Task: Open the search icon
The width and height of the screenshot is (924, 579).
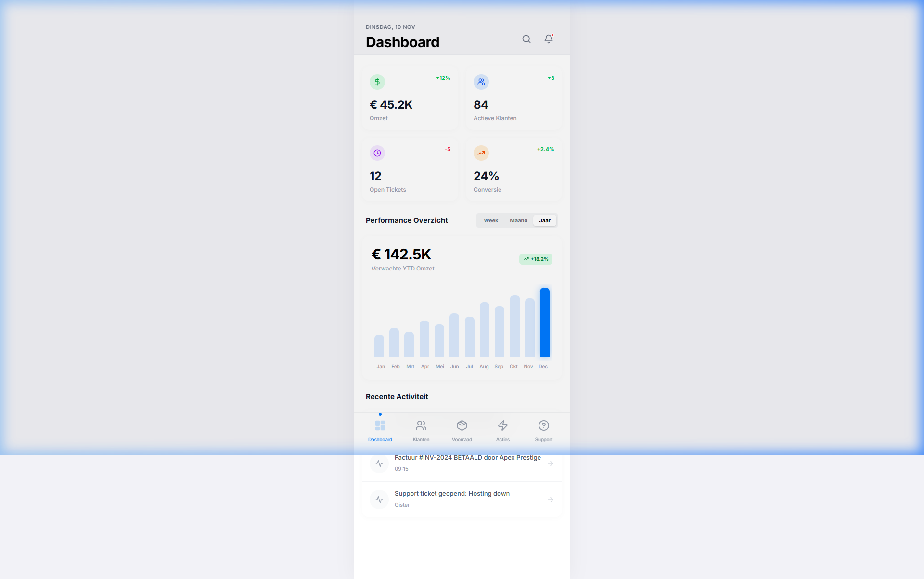Action: [x=526, y=39]
